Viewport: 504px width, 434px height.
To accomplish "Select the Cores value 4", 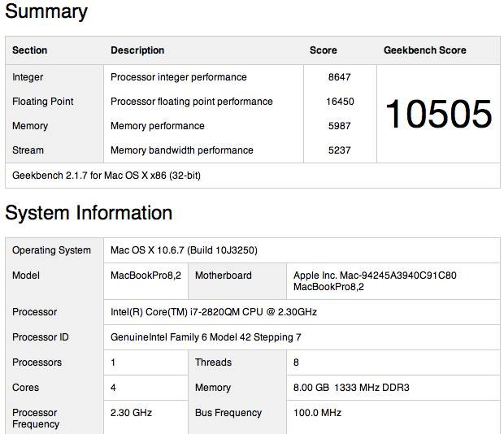I will click(x=113, y=388).
